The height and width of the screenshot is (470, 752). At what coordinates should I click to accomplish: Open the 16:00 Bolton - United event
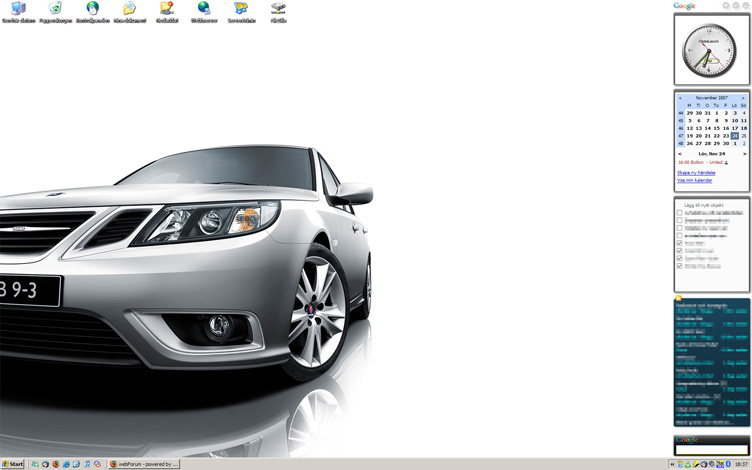(x=700, y=162)
